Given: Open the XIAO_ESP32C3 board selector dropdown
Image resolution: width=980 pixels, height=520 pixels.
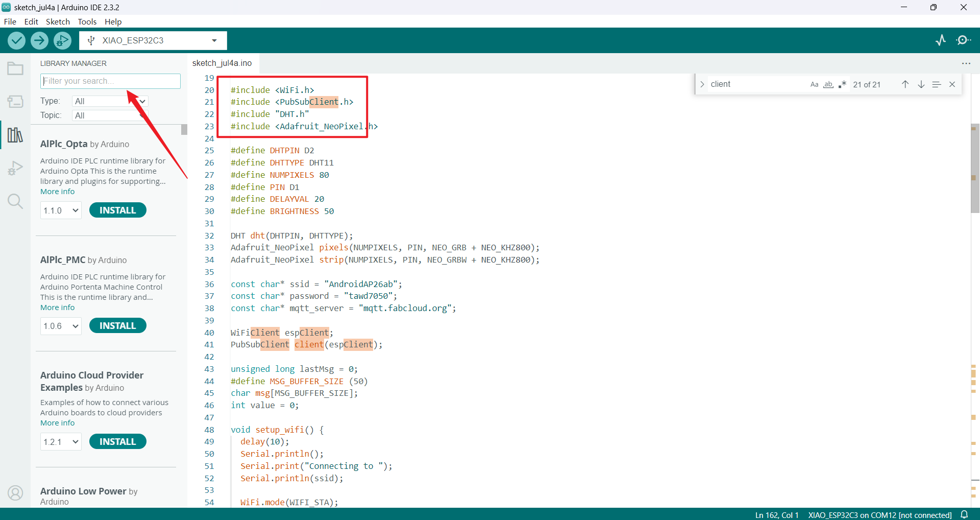Looking at the screenshot, I should 153,40.
